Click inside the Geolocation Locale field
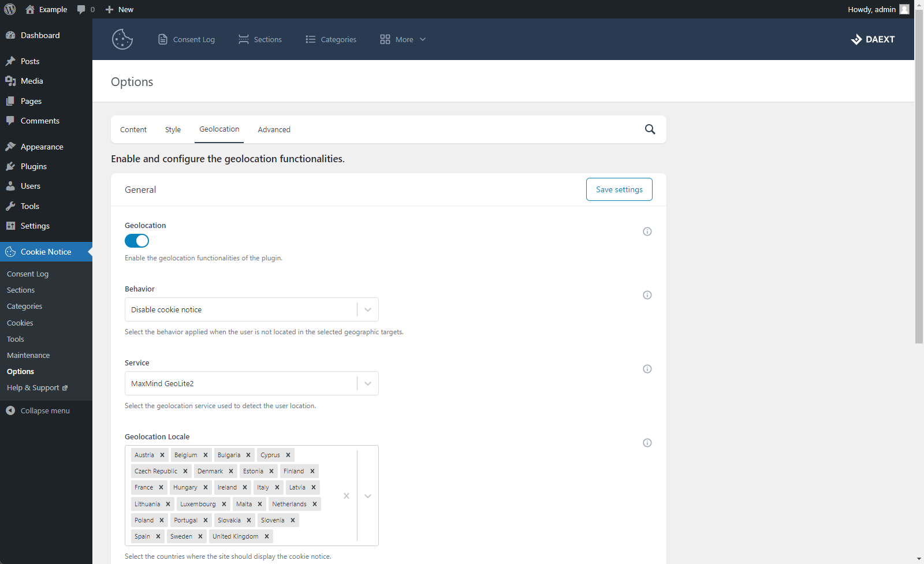 252,495
